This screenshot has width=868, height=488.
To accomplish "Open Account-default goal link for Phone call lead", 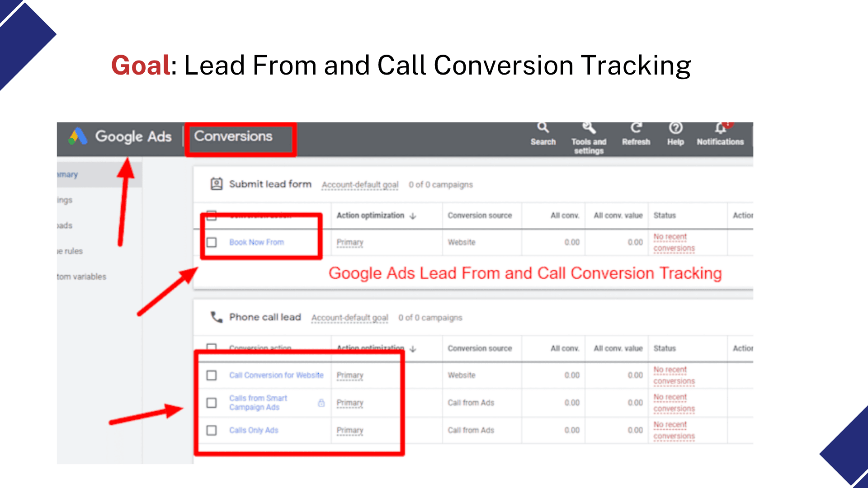I will (349, 318).
